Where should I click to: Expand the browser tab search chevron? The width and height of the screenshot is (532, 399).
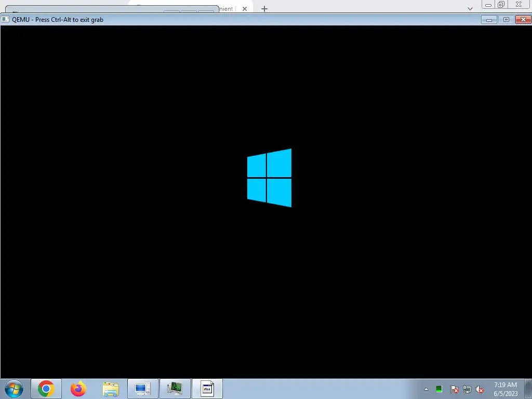coord(470,9)
